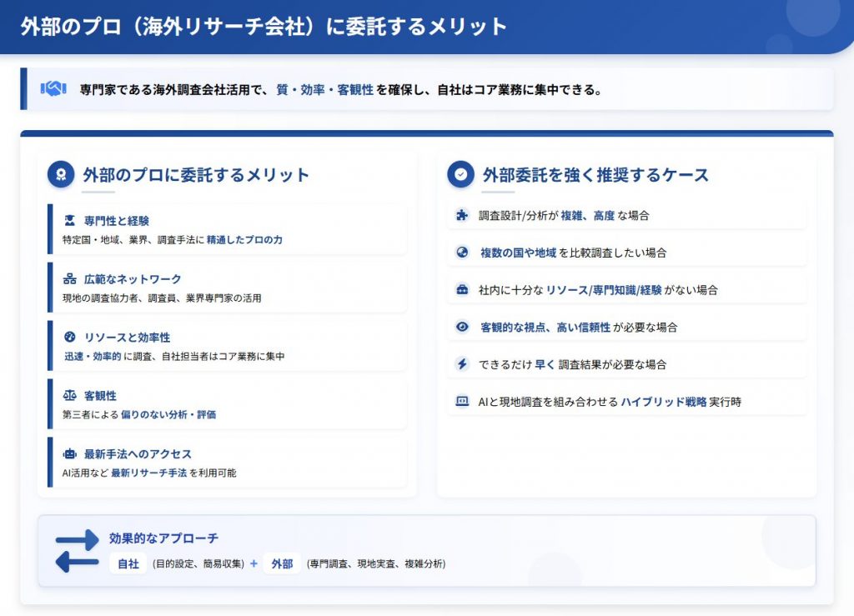The image size is (854, 616).
Task: Click the checkmark circle icon beside 外部委託を強く推奨するケース
Action: 460,174
